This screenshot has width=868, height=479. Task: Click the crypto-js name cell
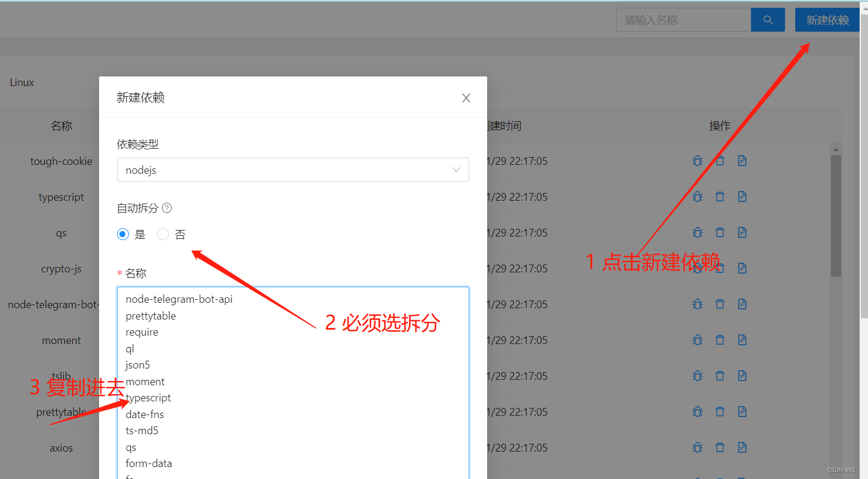(61, 269)
